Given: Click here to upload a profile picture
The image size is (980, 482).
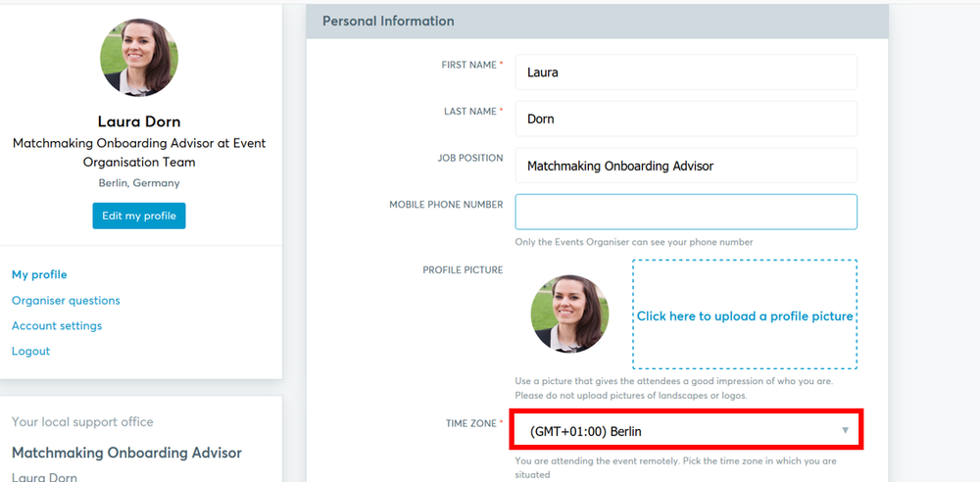Looking at the screenshot, I should click(x=745, y=314).
